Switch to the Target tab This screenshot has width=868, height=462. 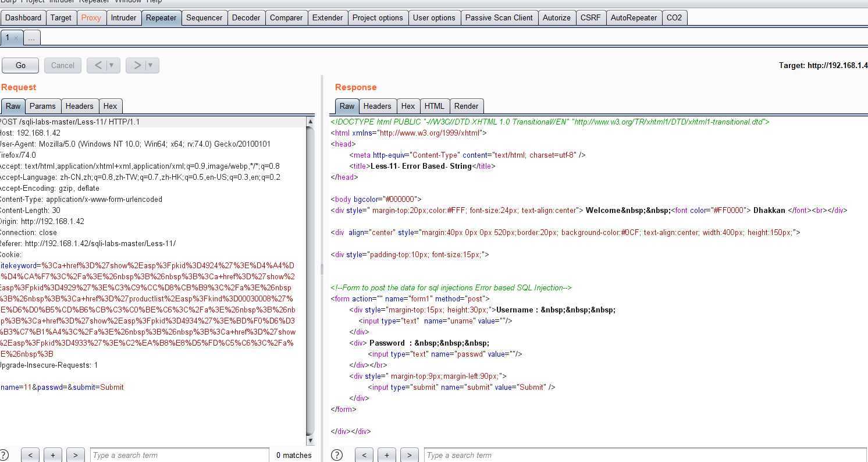(x=61, y=17)
